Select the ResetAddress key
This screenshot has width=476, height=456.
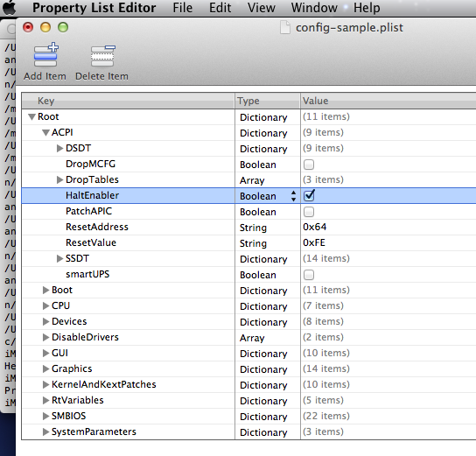(x=97, y=227)
